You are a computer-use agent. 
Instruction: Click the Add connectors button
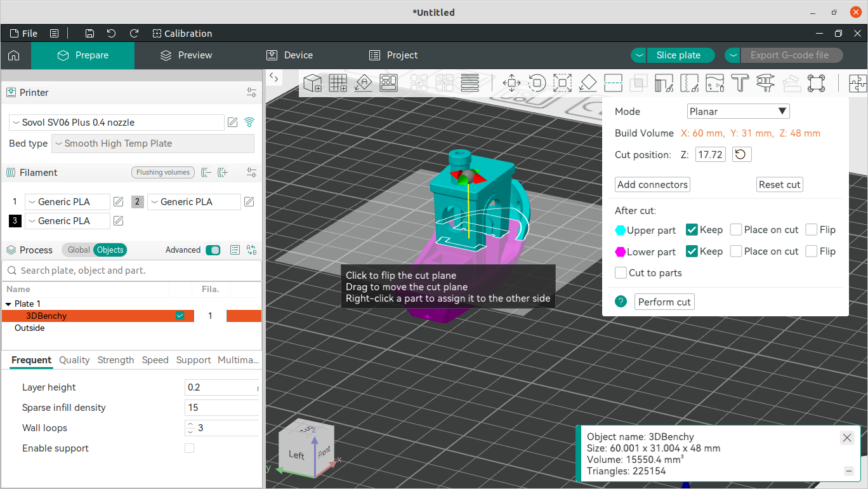(x=653, y=185)
